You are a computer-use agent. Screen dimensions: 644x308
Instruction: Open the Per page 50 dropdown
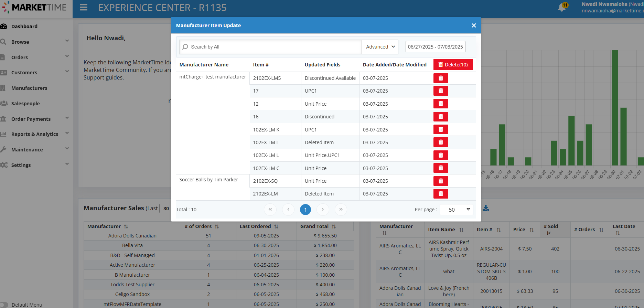click(456, 210)
